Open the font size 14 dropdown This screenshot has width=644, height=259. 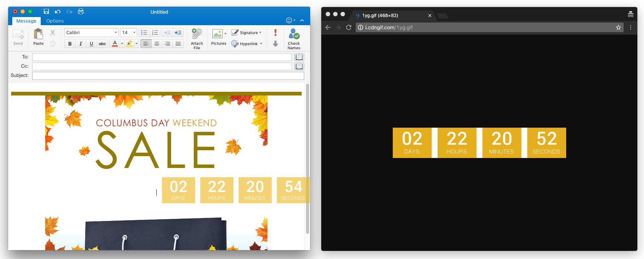(x=134, y=33)
